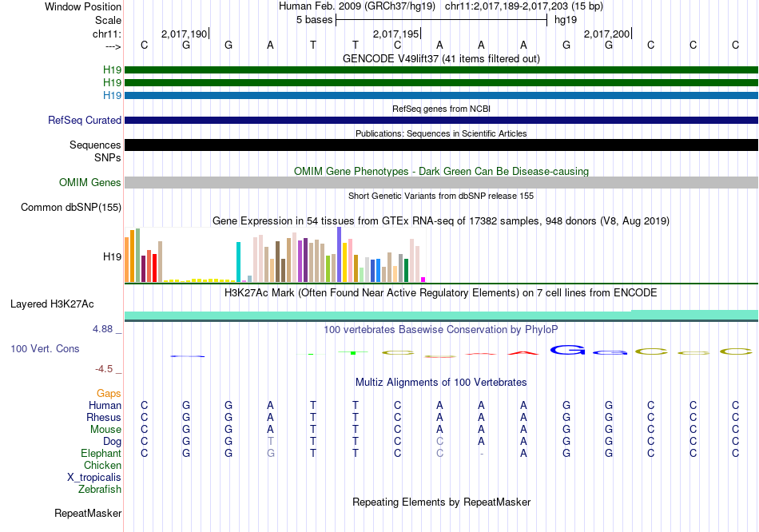
Task: Select the X_tropicalis species row label
Action: 94,478
